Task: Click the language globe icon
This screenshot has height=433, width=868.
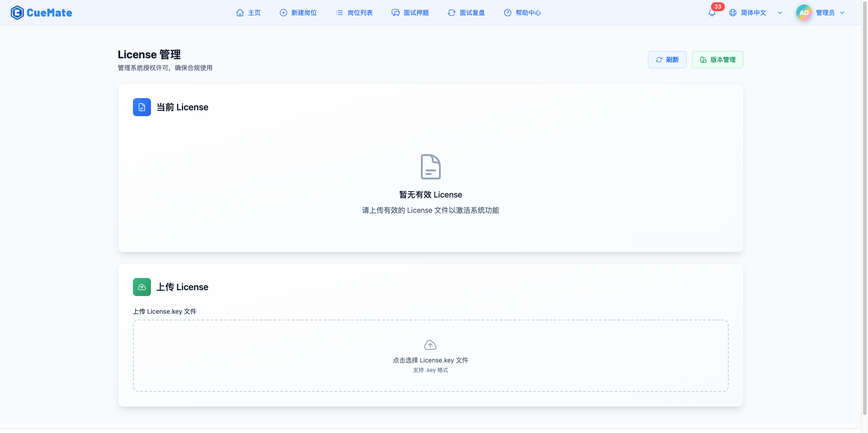Action: 733,13
